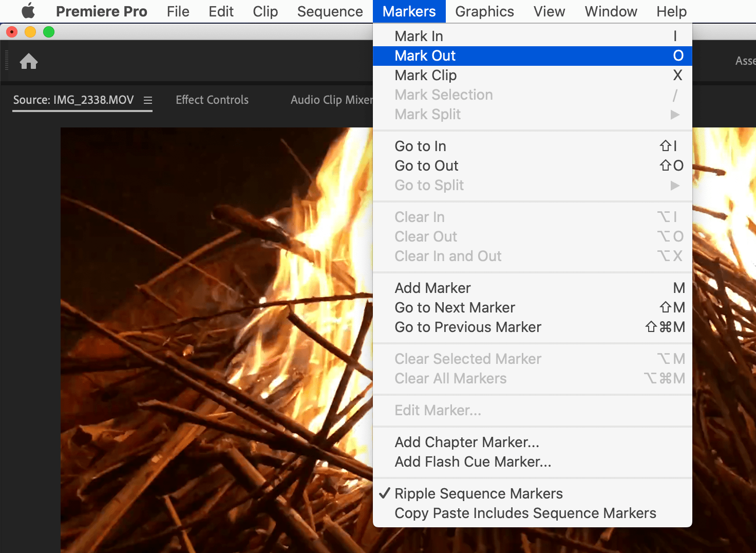Choose Add Marker

[533, 288]
